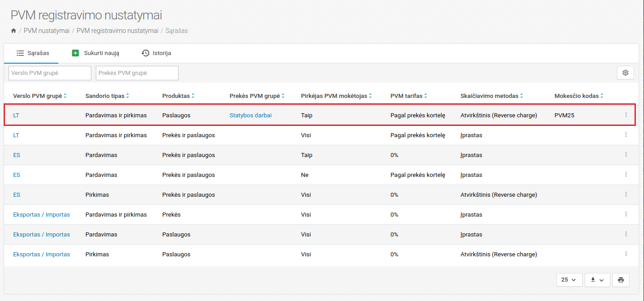Open three-dot menu for last Eksportas / Importas row

[x=626, y=254]
